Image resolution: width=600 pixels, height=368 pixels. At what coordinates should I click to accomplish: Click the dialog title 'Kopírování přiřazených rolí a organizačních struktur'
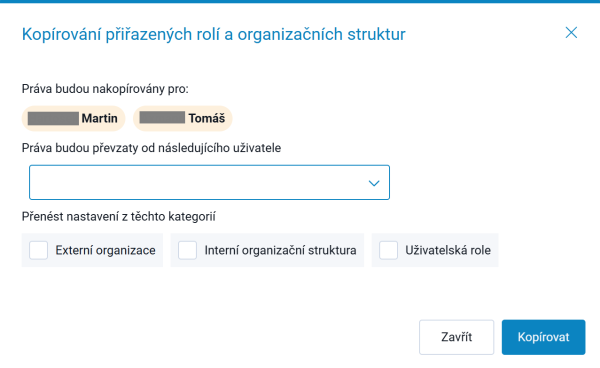coord(214,34)
